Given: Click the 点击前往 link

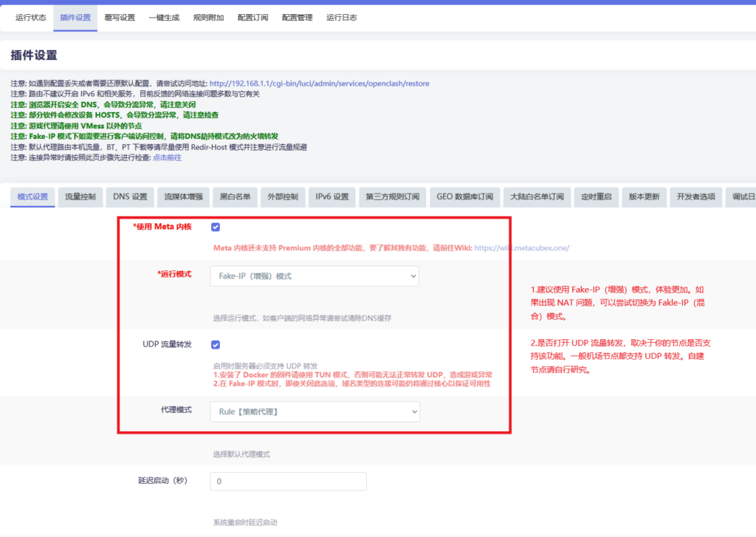Looking at the screenshot, I should click(x=167, y=157).
